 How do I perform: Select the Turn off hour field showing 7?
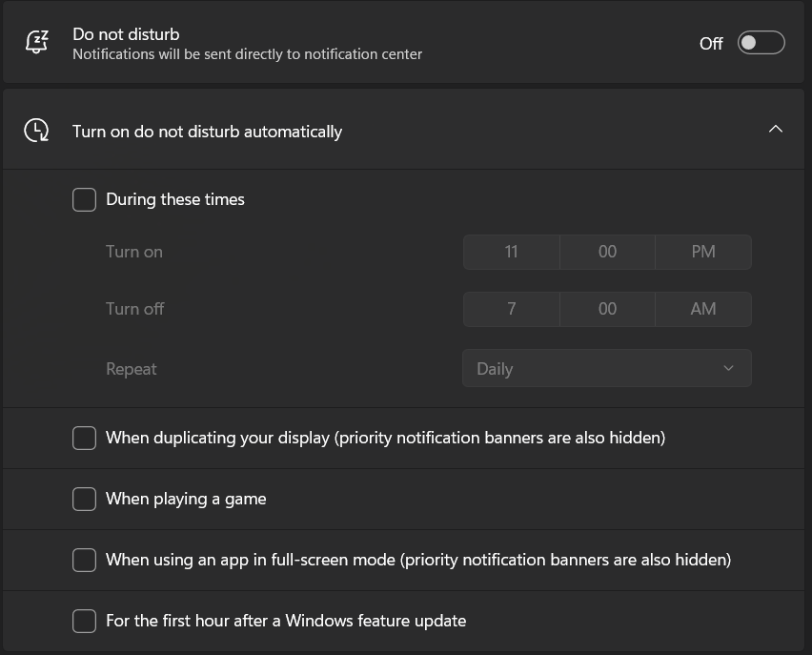(x=512, y=309)
